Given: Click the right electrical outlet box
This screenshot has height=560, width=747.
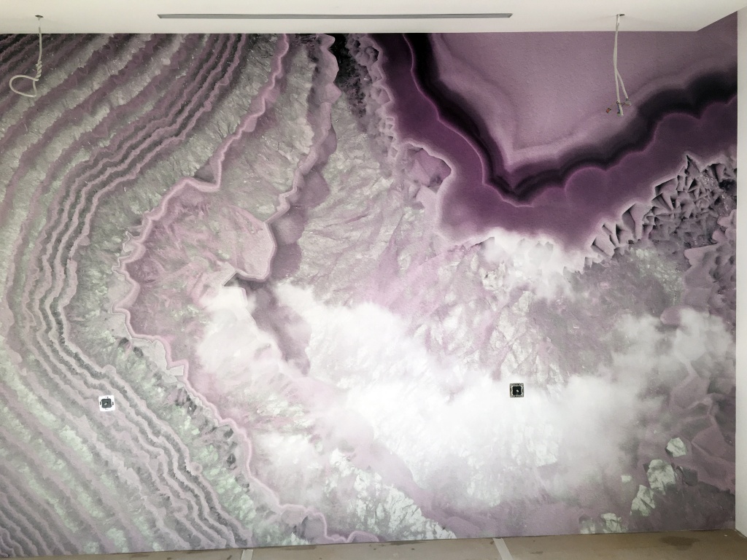Looking at the screenshot, I should 516,390.
